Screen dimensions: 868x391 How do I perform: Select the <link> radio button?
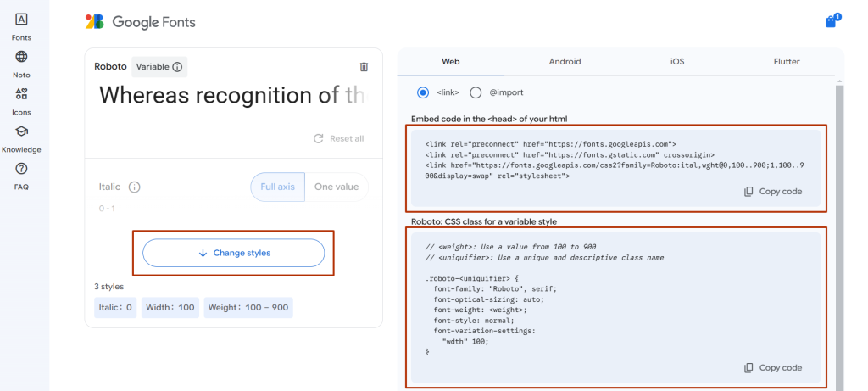tap(423, 92)
